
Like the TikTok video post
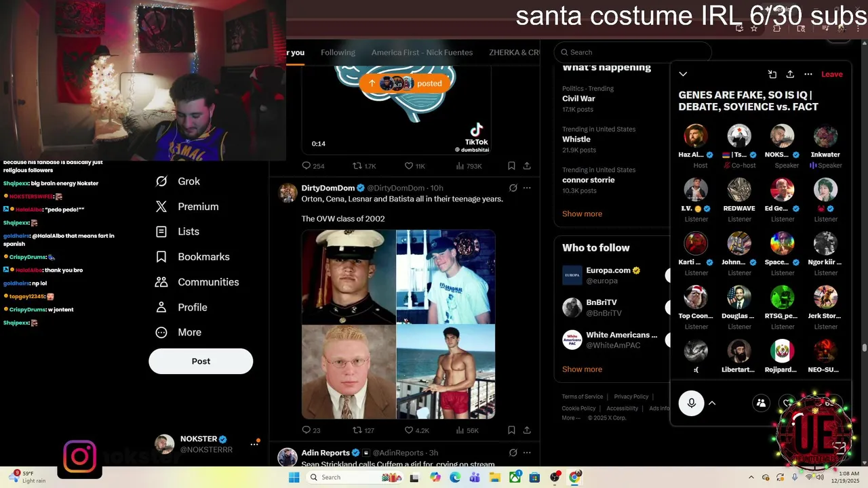click(x=414, y=166)
